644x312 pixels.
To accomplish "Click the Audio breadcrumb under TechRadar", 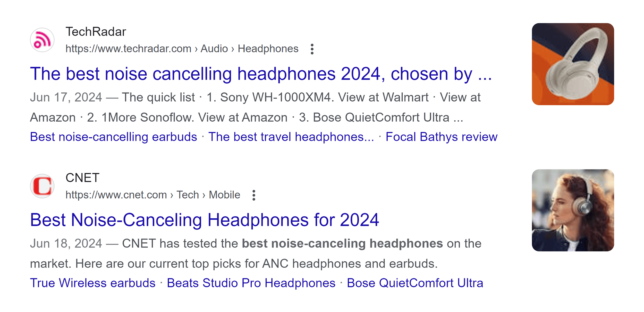I will [214, 48].
